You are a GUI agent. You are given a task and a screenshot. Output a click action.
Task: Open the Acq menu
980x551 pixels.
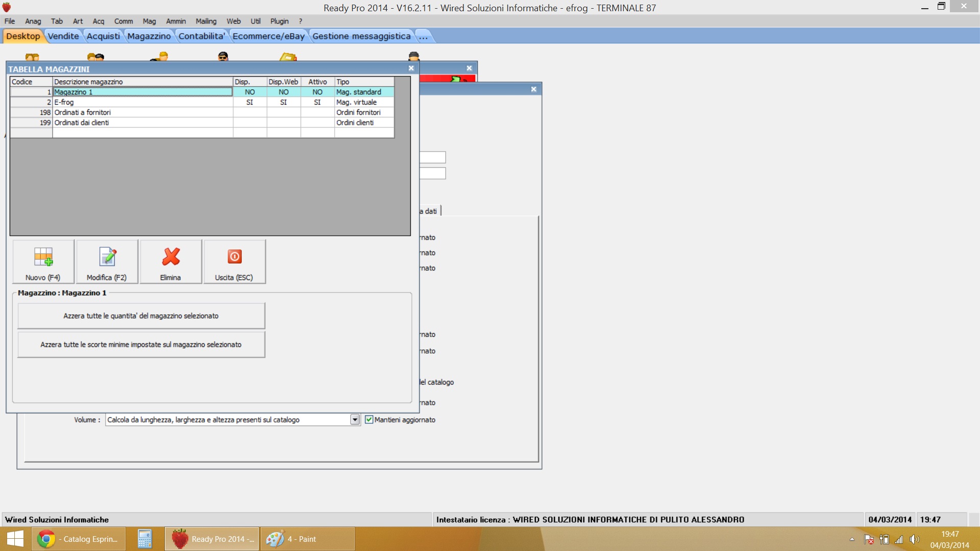tap(99, 21)
